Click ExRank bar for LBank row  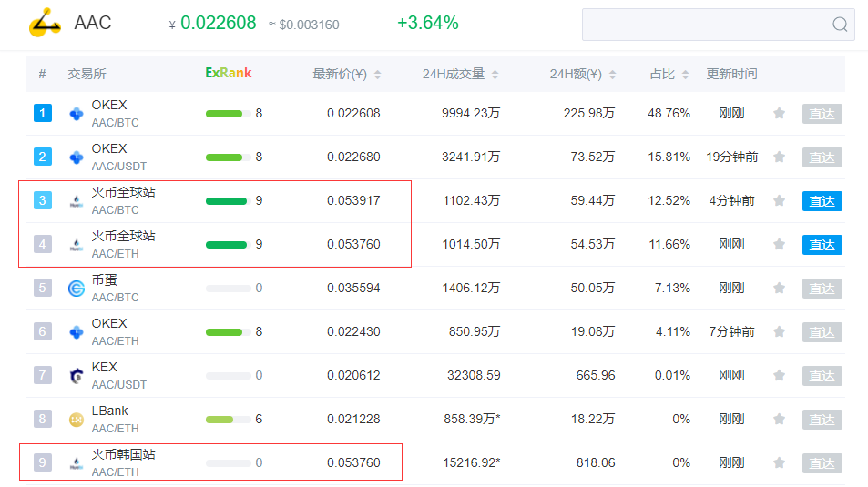[228, 420]
